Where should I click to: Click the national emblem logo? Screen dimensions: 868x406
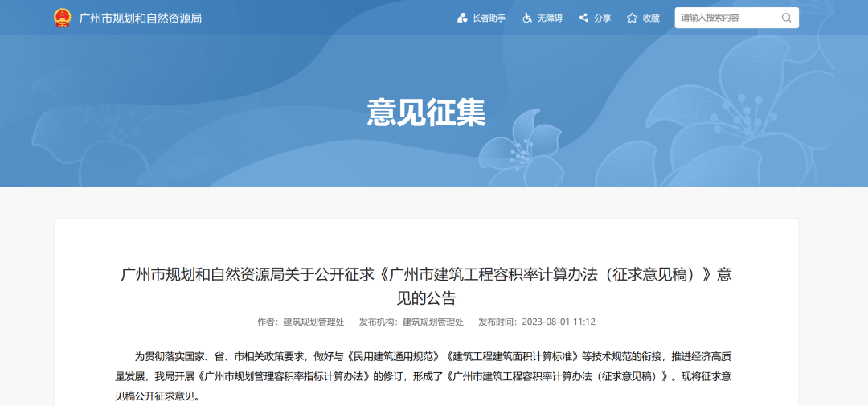point(63,18)
